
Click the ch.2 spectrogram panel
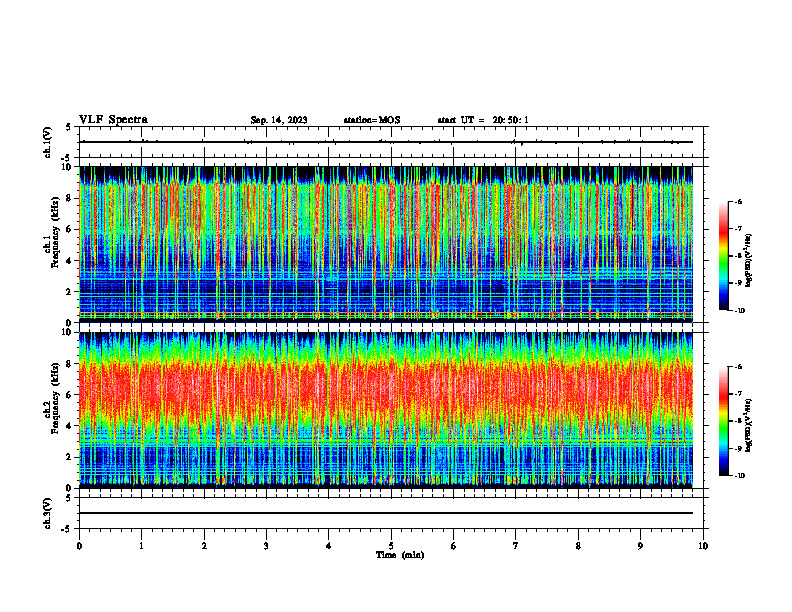tap(386, 410)
